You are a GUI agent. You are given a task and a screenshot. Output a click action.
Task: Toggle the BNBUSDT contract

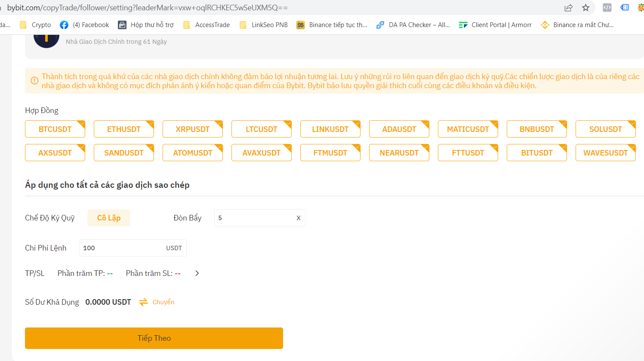(537, 129)
